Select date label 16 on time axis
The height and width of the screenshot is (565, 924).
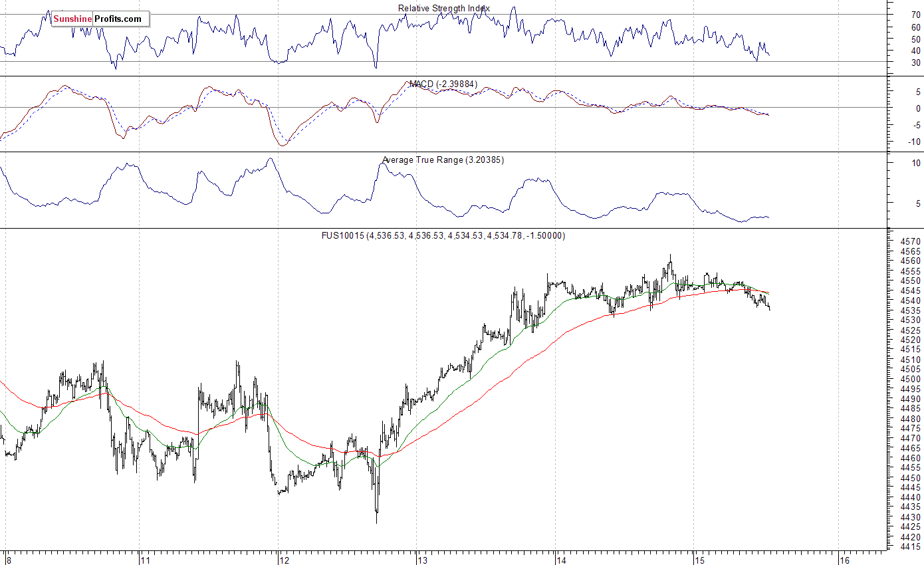[845, 560]
